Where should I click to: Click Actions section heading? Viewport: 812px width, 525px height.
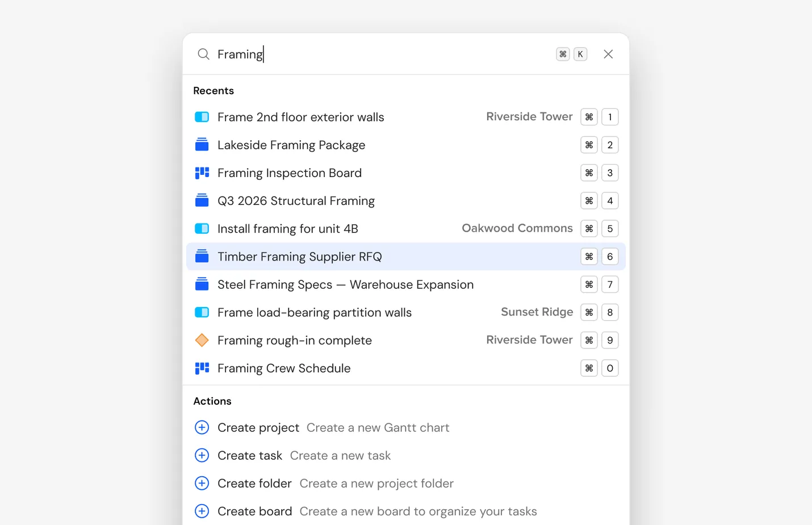click(212, 401)
